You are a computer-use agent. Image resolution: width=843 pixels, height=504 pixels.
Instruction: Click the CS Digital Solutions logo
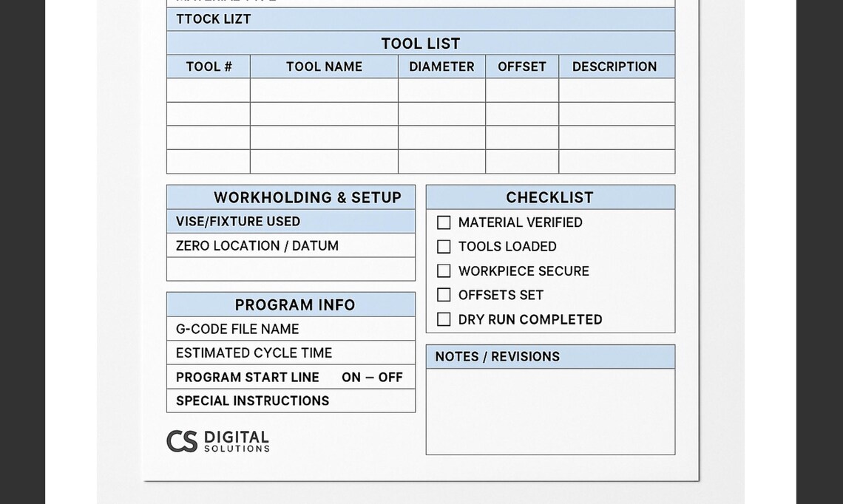218,440
